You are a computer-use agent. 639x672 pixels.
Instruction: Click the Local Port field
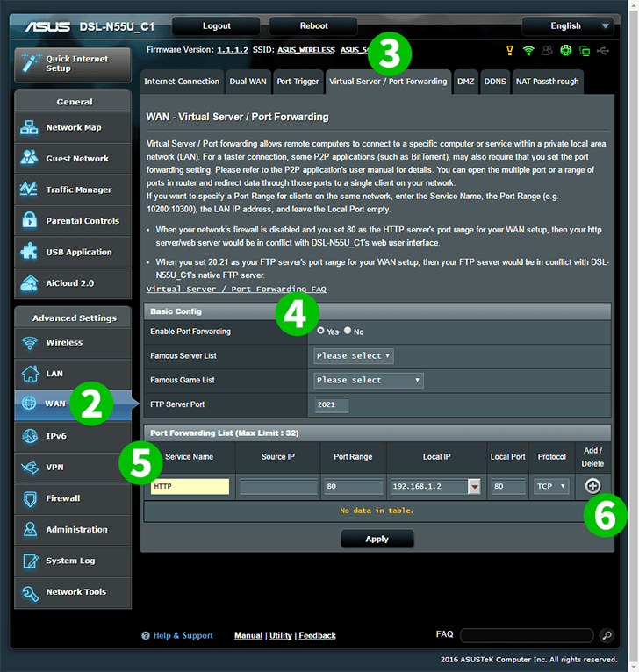tap(508, 486)
